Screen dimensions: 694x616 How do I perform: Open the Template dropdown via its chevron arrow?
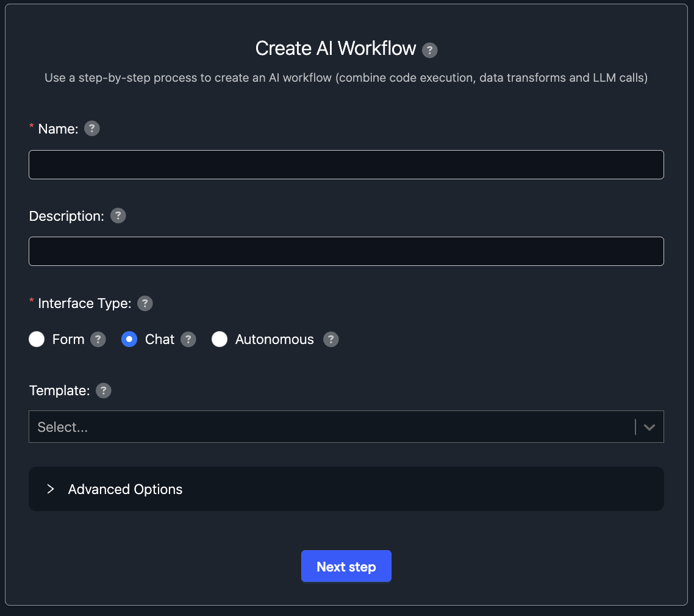coord(649,427)
